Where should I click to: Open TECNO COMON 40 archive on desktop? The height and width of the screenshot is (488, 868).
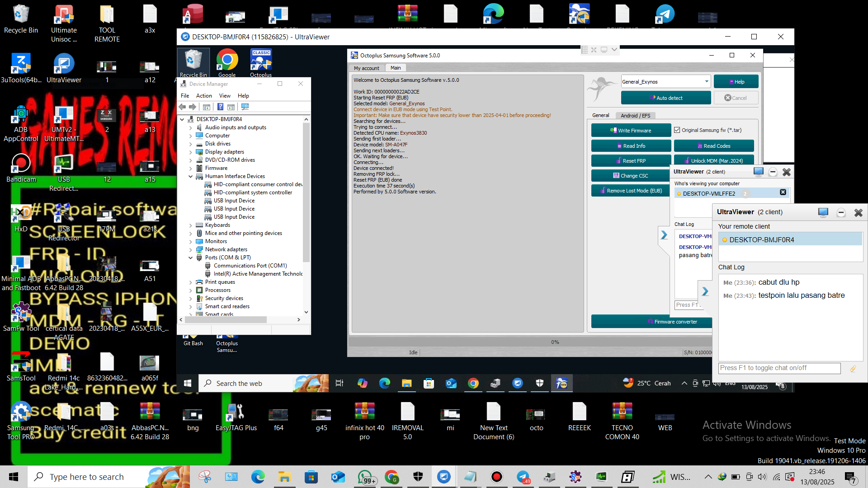tap(622, 420)
